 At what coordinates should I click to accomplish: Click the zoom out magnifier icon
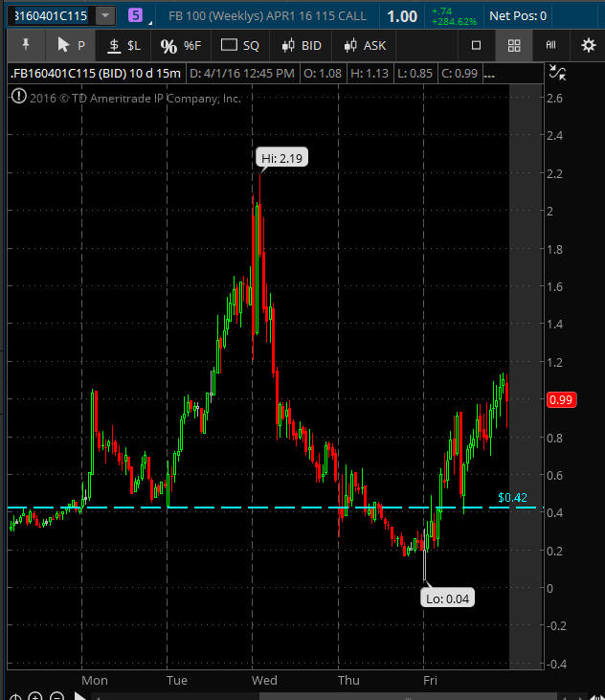[x=56, y=696]
